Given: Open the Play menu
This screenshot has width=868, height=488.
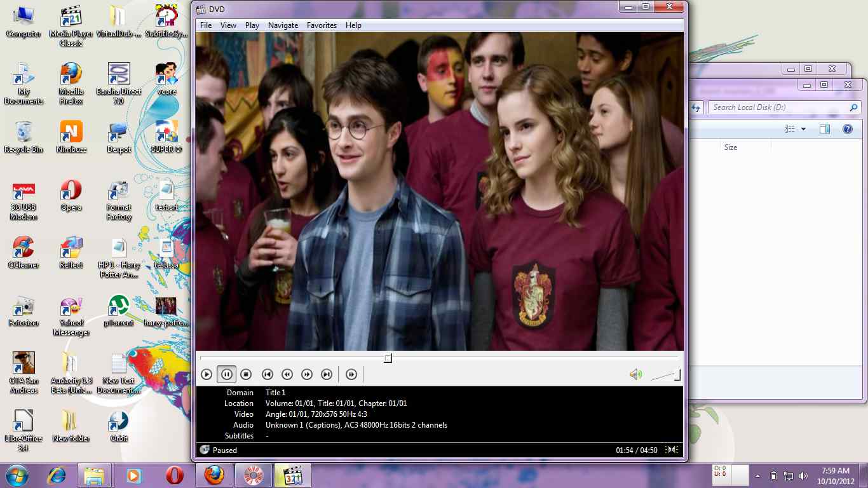Looking at the screenshot, I should (x=252, y=25).
